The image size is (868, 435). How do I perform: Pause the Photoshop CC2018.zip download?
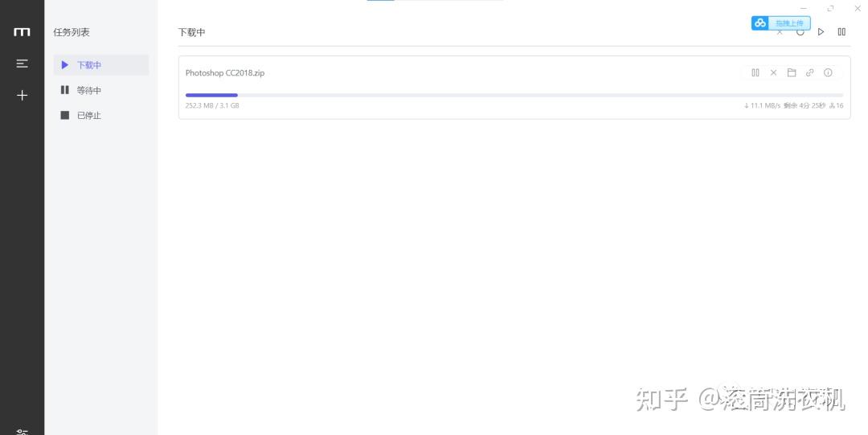click(x=755, y=72)
